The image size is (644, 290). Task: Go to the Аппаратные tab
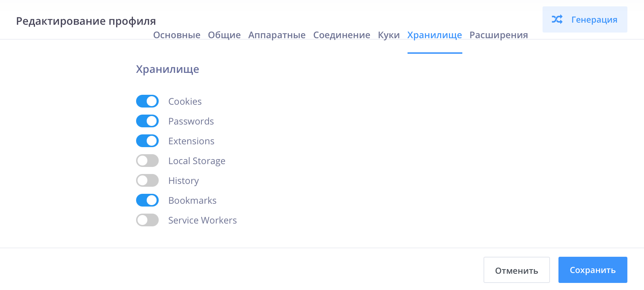click(x=277, y=35)
